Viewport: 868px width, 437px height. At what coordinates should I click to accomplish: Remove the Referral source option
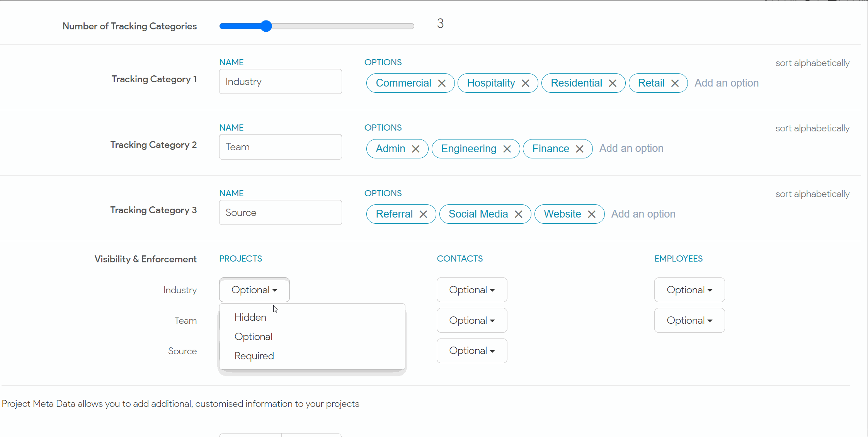(x=423, y=214)
